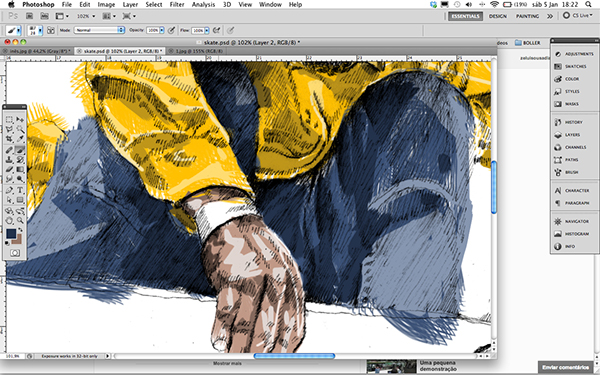Click the vertical scrollbar thumb
Image resolution: width=600 pixels, height=375 pixels.
pos(494,187)
